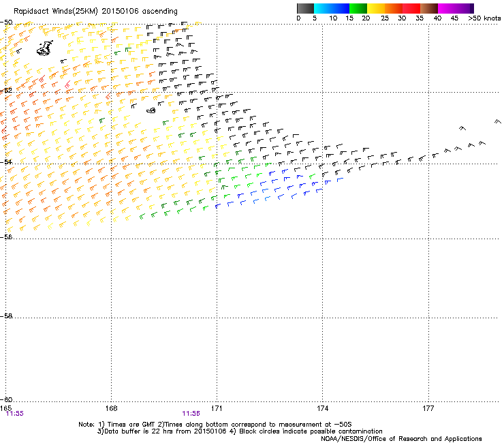Click the '25' legend scale label
The image size is (504, 443).
(385, 18)
